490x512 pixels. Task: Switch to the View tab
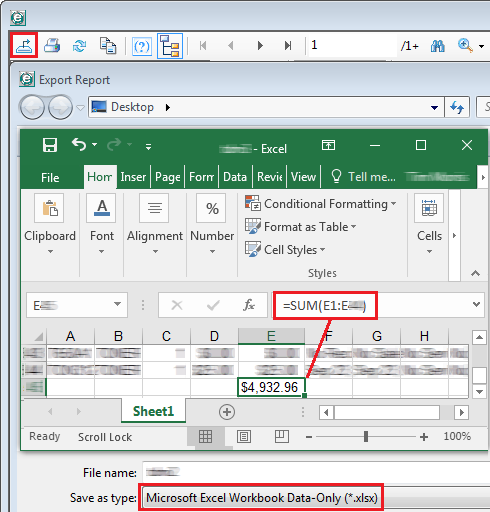click(x=303, y=177)
